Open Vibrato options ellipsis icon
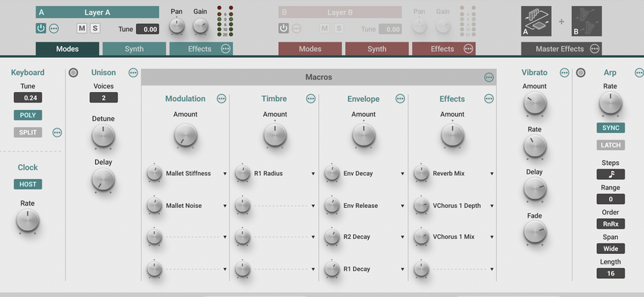644x297 pixels. point(564,73)
